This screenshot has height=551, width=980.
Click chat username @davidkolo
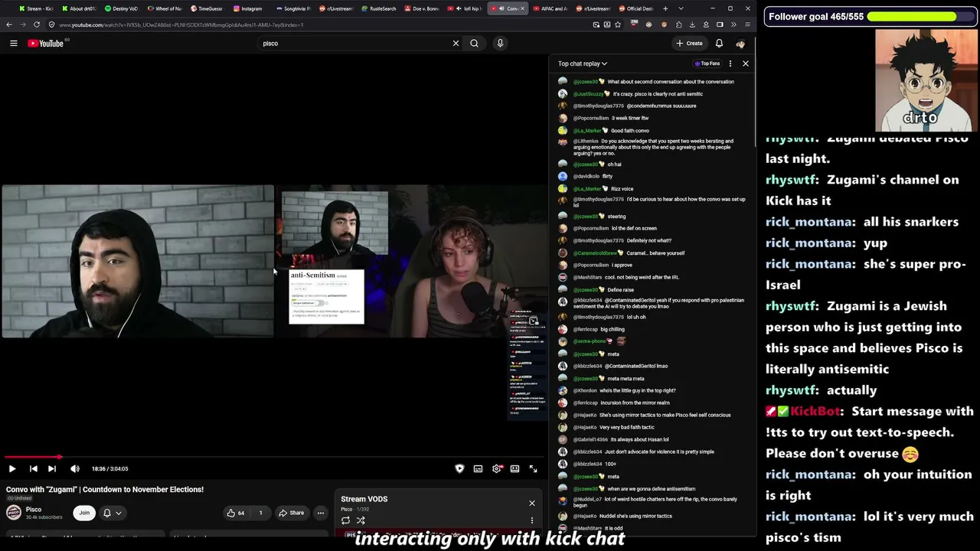pyautogui.click(x=586, y=176)
